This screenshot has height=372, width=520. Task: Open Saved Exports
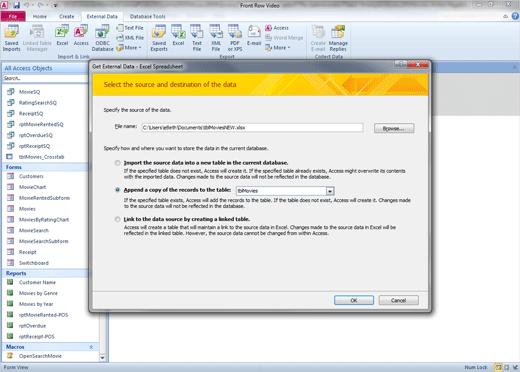[159, 38]
